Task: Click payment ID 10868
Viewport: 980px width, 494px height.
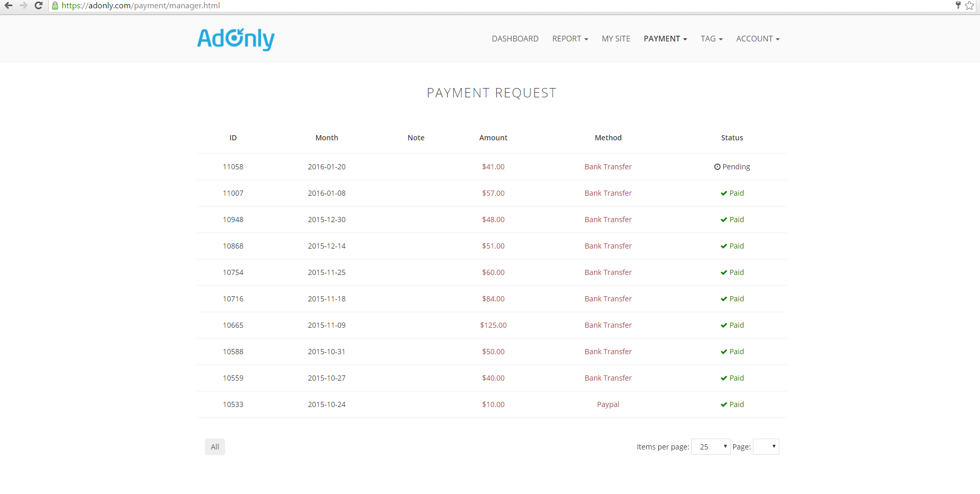Action: pyautogui.click(x=233, y=246)
